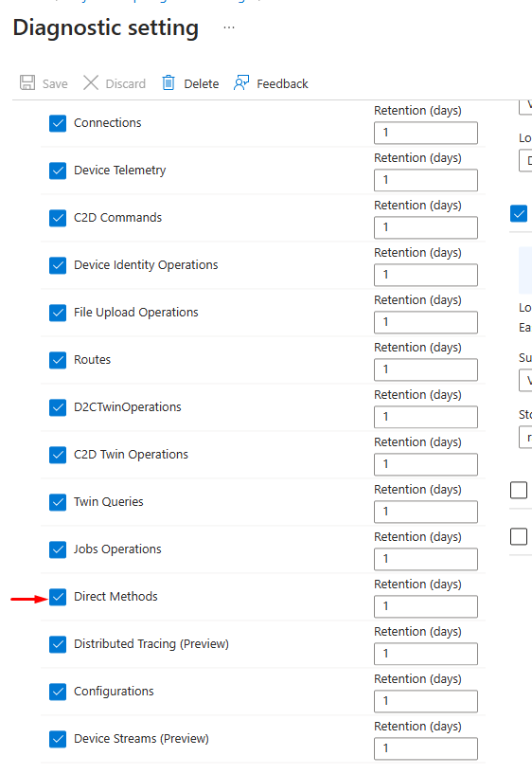532x774 pixels.
Task: Click the Delete trash can icon
Action: click(168, 82)
